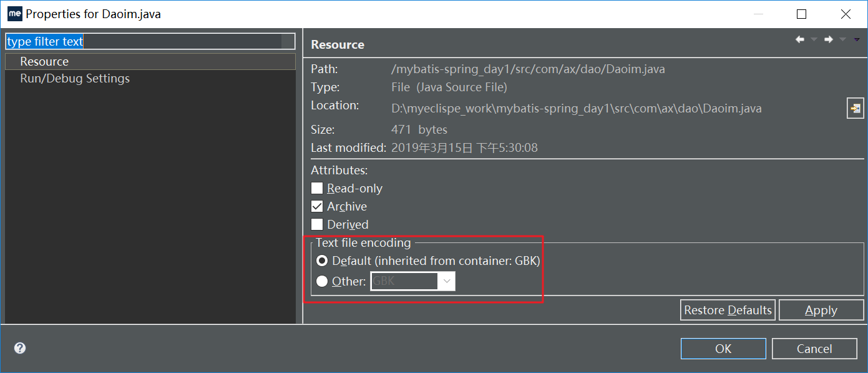Image resolution: width=868 pixels, height=373 pixels.
Task: Open the back history dropdown arrow
Action: [814, 40]
